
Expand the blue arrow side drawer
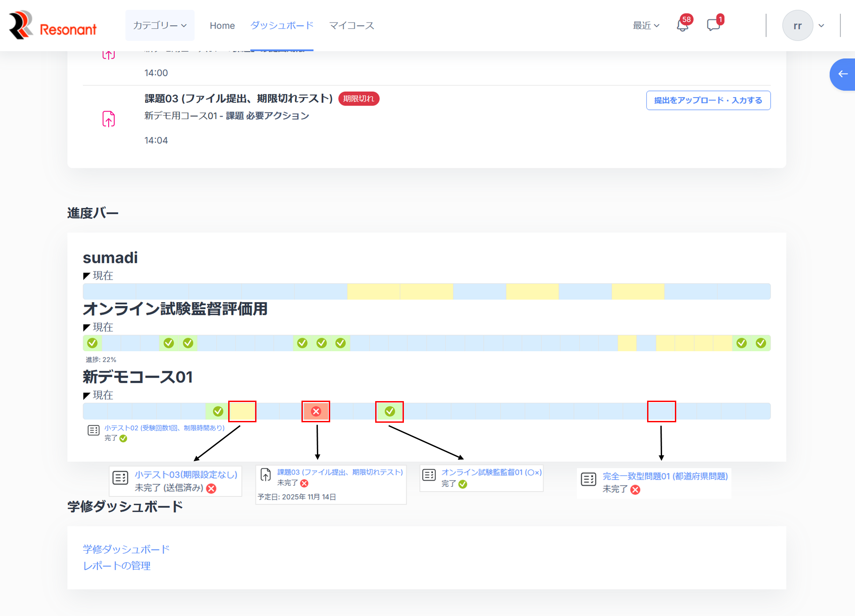click(843, 74)
